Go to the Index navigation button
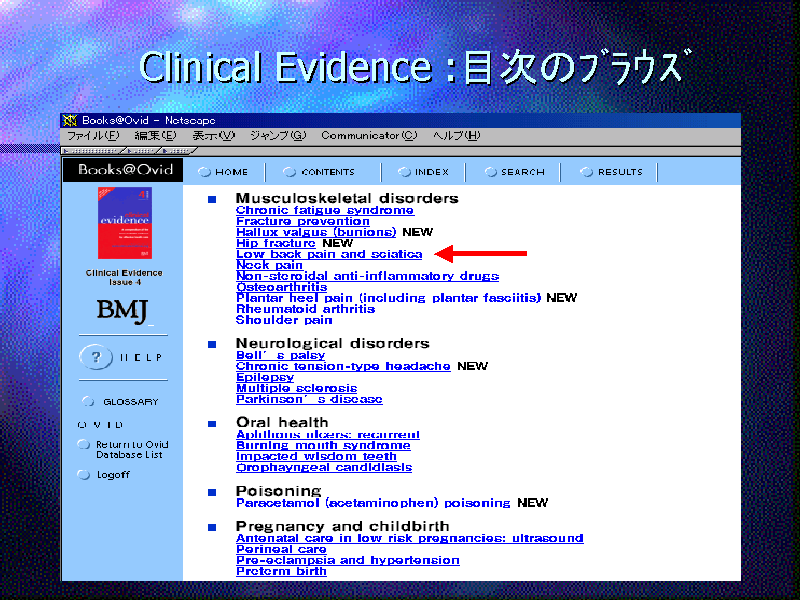This screenshot has width=800, height=600. tap(424, 172)
